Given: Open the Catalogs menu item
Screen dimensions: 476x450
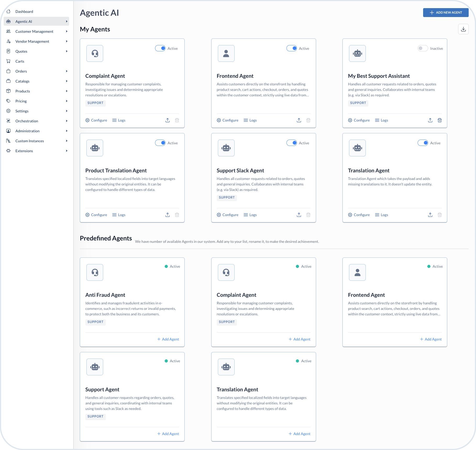Looking at the screenshot, I should tap(22, 81).
